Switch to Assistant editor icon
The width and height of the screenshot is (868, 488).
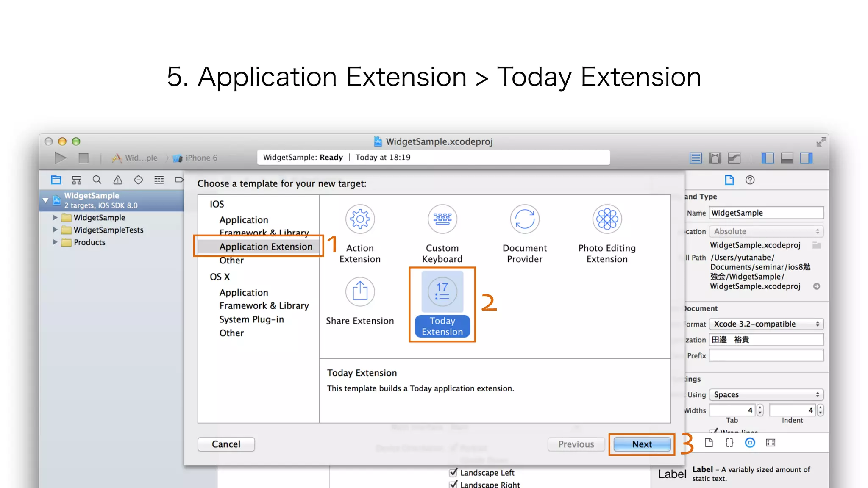pyautogui.click(x=715, y=158)
